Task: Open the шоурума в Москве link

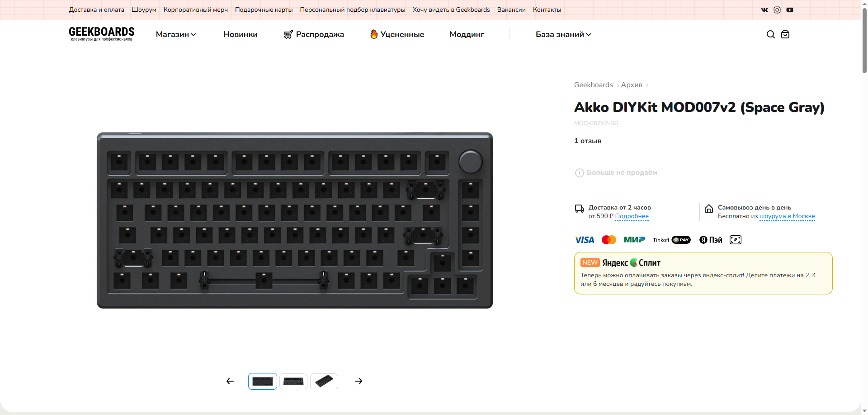Action: [x=787, y=216]
